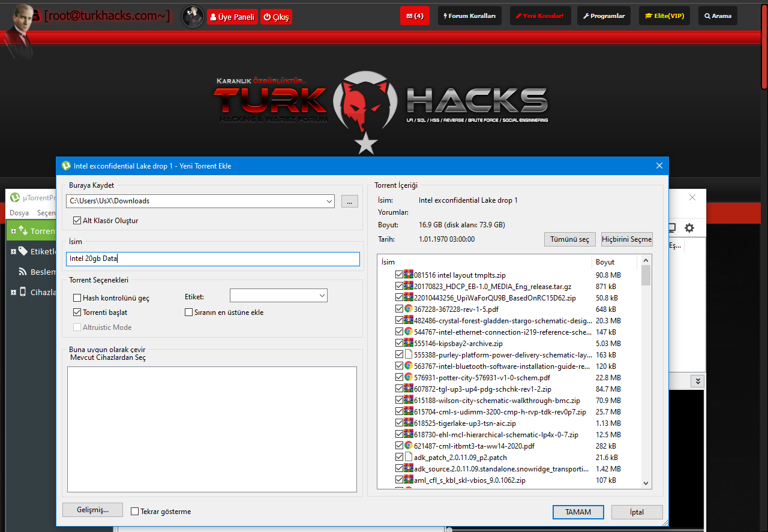Viewport: 768px width, 532px height.
Task: Click the İptal button to cancel
Action: pyautogui.click(x=637, y=512)
